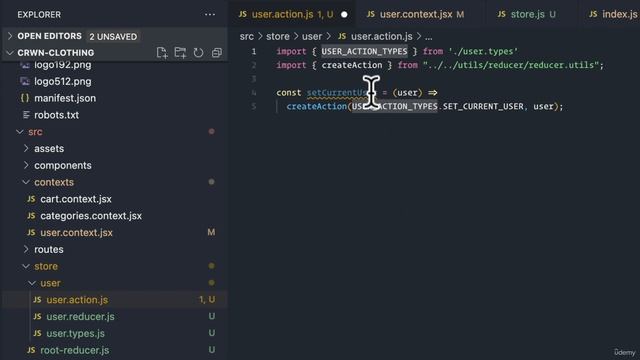Viewport: 640px width, 360px height.
Task: Collapse all folders in explorer
Action: pyautogui.click(x=217, y=53)
